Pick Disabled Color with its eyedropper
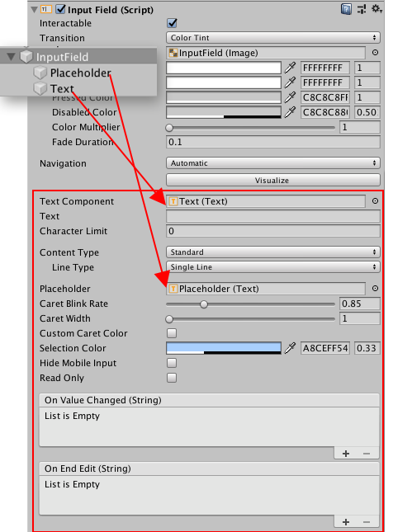This screenshot has height=532, width=393. [x=290, y=112]
